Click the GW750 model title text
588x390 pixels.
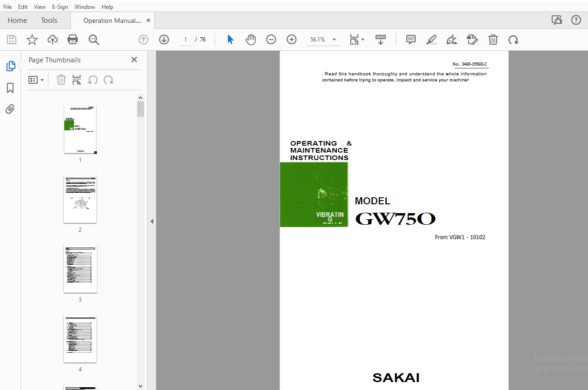pos(395,219)
